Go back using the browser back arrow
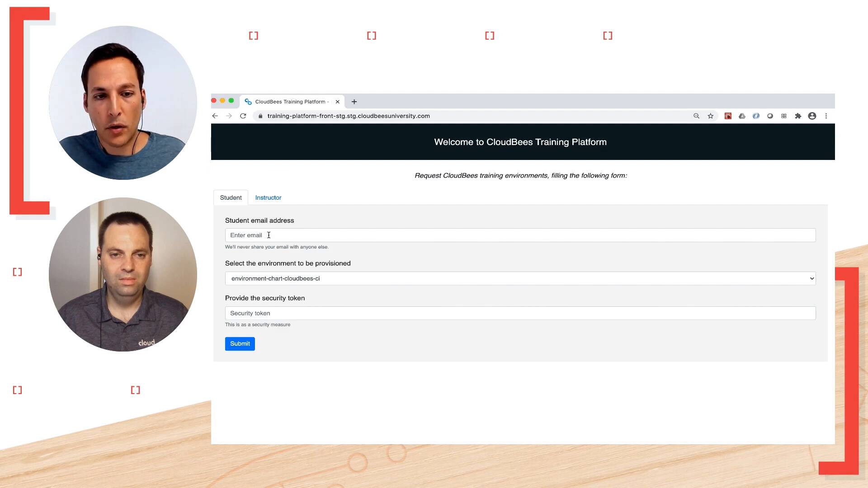 [x=215, y=116]
